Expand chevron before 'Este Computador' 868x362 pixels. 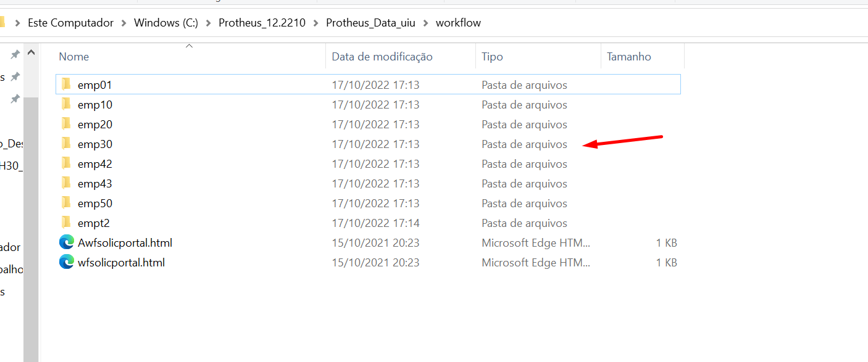point(17,23)
